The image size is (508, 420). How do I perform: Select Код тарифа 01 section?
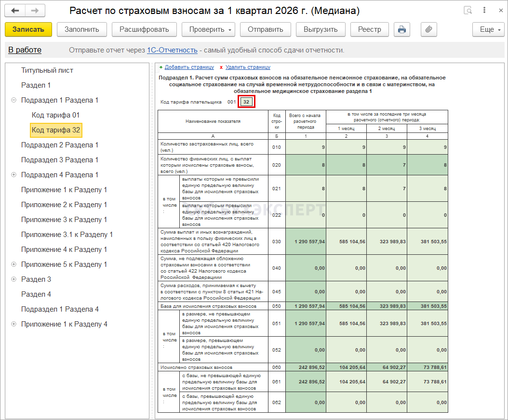click(55, 115)
